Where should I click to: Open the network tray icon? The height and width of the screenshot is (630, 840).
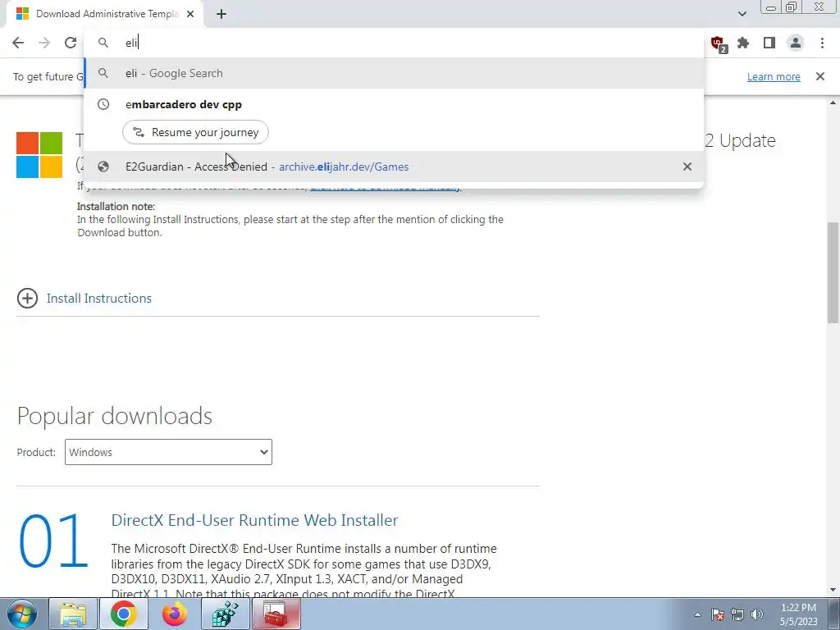point(737,614)
